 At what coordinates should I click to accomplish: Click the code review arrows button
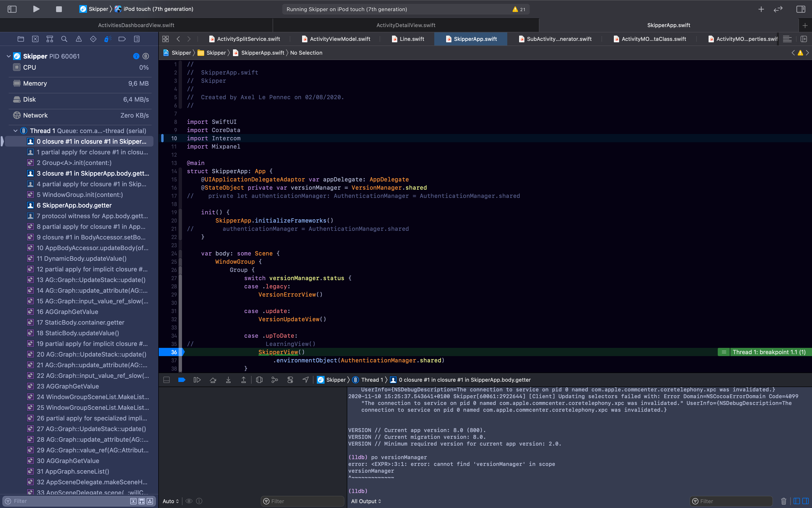[778, 9]
